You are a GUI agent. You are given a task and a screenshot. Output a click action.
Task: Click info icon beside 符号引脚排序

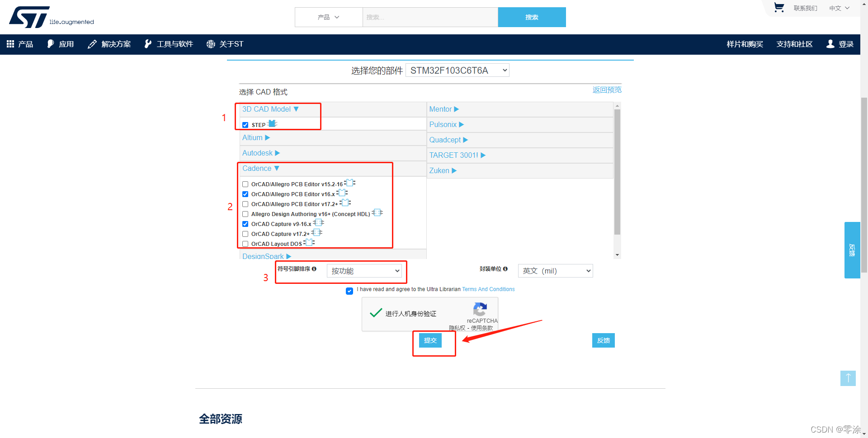pyautogui.click(x=314, y=268)
